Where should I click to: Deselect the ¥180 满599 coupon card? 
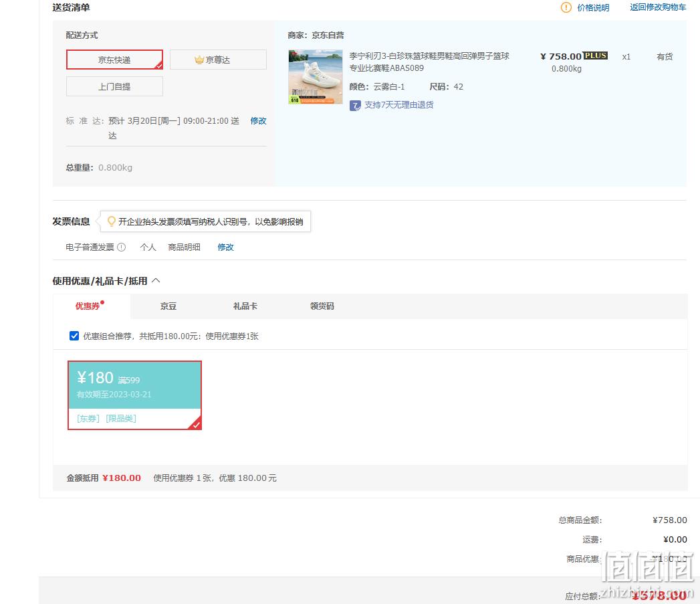(134, 395)
